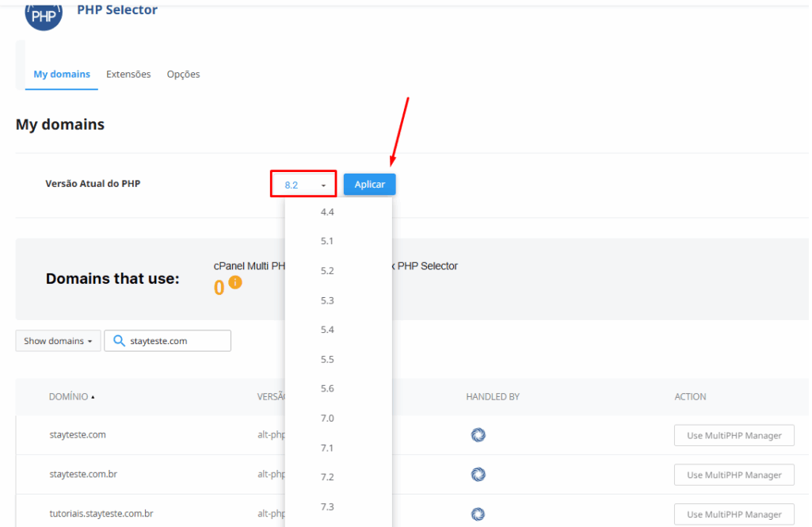Click handler icon for tutoriais.stayteste.com.br row
Viewport: 812px width, 527px height.
(x=478, y=514)
